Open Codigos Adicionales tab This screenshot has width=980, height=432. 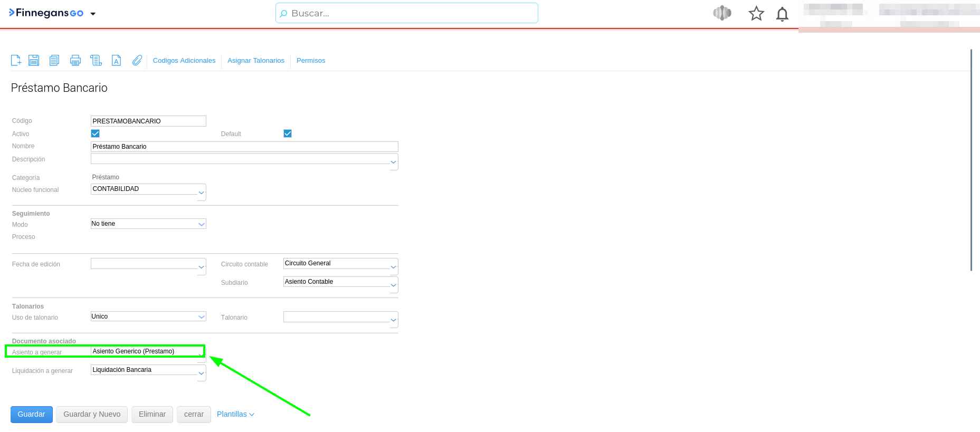point(184,61)
